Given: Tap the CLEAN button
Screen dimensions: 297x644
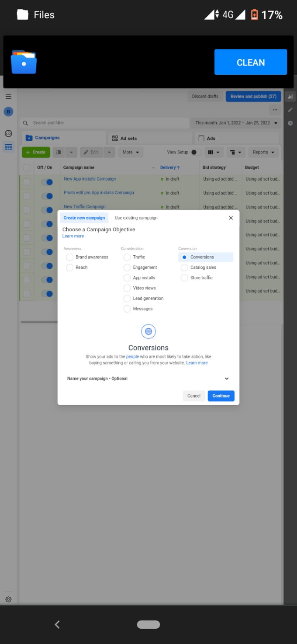Looking at the screenshot, I should click(x=251, y=62).
